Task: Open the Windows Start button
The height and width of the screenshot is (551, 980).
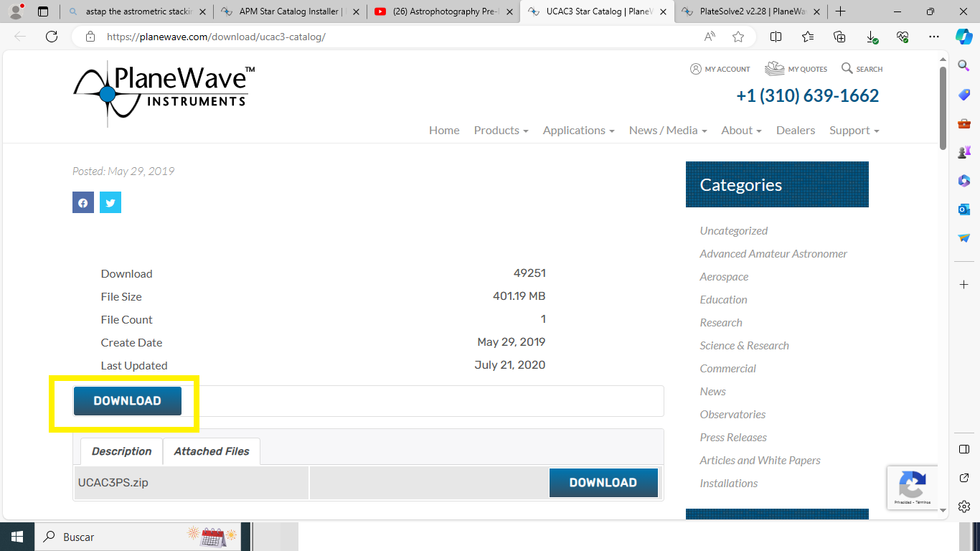Action: pos(17,537)
